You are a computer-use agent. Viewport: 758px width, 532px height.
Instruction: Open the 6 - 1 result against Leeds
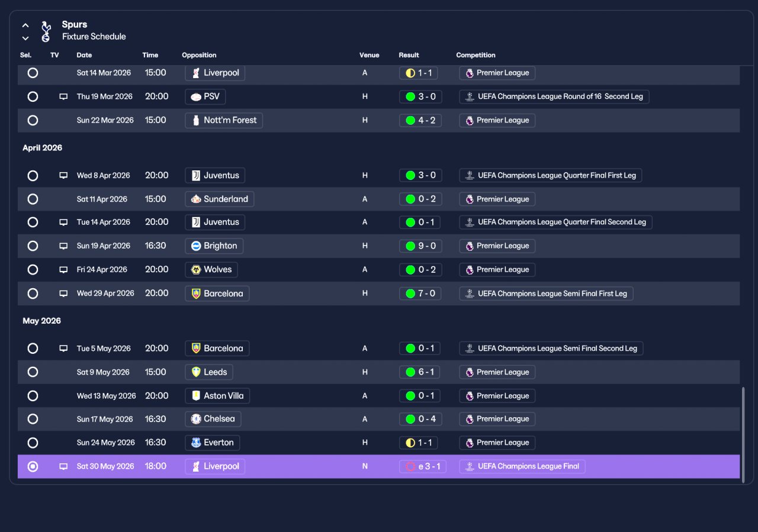pyautogui.click(x=420, y=372)
